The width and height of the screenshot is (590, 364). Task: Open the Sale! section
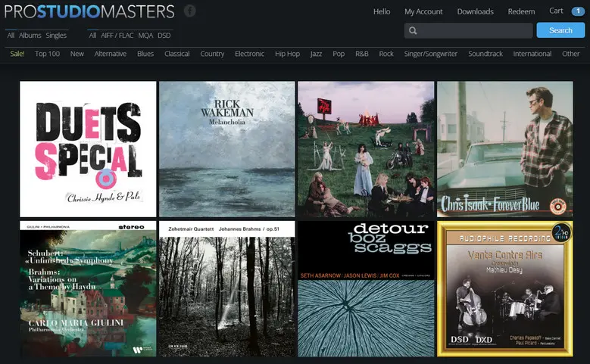coord(17,54)
